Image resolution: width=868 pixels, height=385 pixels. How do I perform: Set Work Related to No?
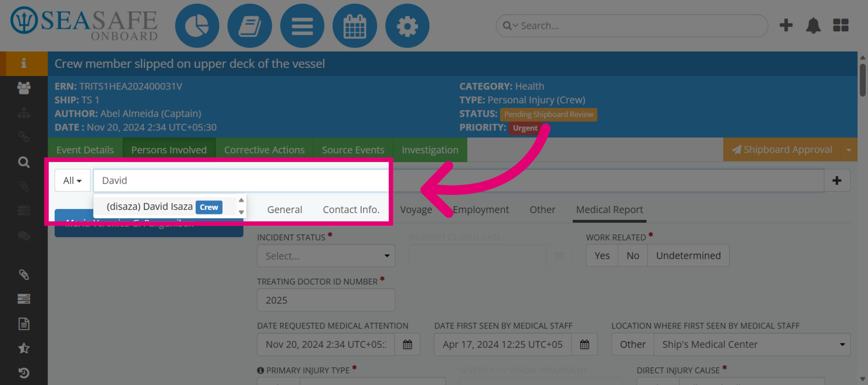633,256
